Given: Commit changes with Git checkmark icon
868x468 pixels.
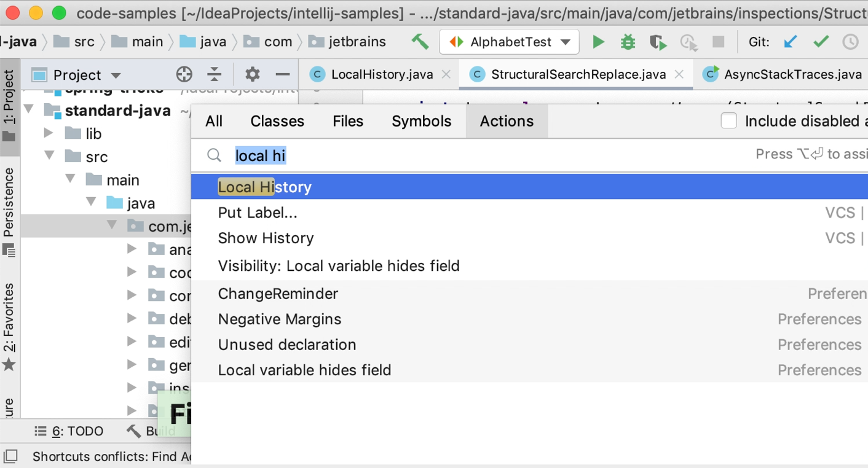Looking at the screenshot, I should [821, 42].
